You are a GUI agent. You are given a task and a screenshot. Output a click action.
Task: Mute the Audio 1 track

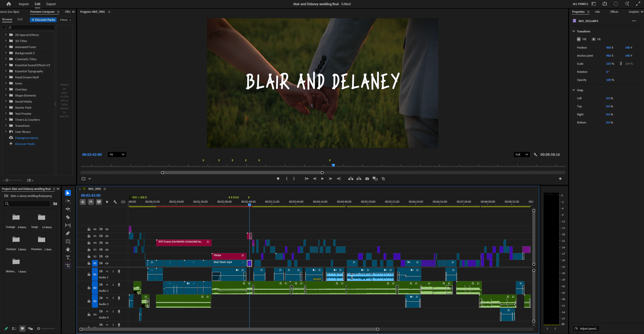tap(107, 271)
